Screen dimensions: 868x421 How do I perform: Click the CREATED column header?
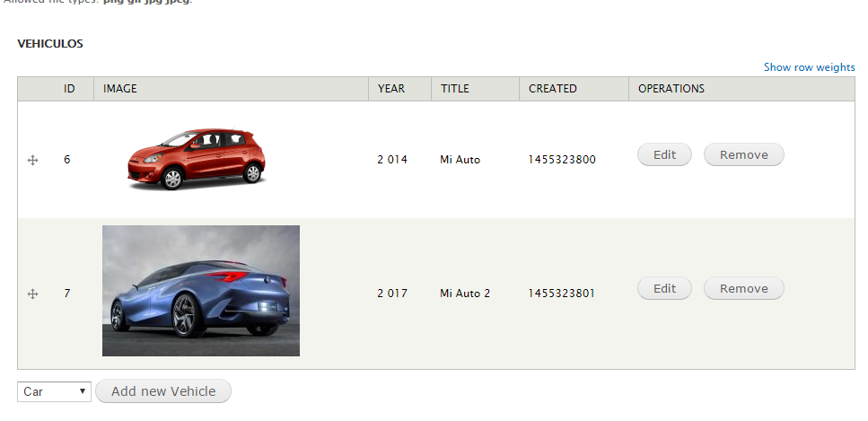(x=552, y=89)
